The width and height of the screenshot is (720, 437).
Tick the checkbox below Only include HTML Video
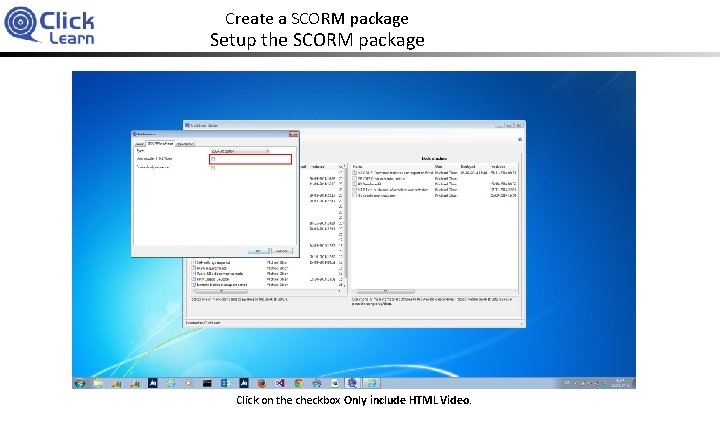[x=213, y=168]
